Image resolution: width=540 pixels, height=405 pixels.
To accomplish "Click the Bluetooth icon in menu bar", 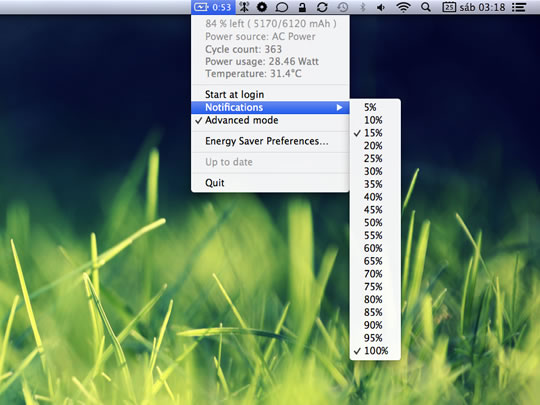I will pos(362,7).
